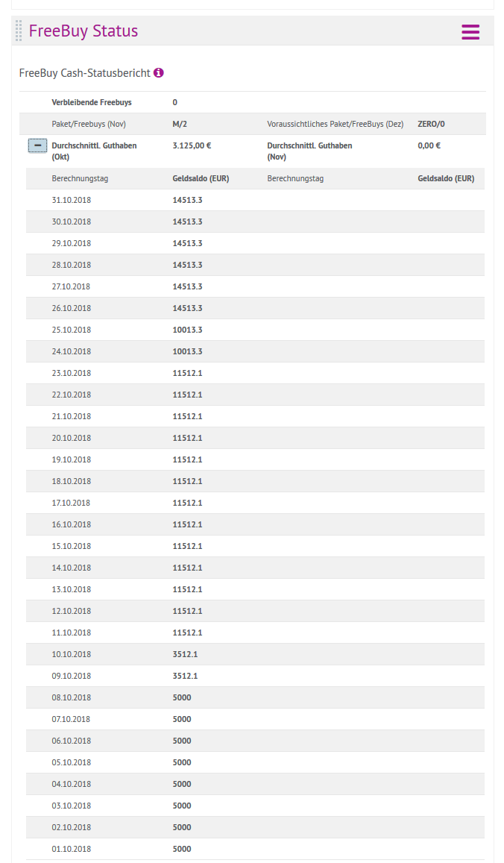This screenshot has height=863, width=504.
Task: Click the balance value for 08.10.2018
Action: [x=182, y=697]
